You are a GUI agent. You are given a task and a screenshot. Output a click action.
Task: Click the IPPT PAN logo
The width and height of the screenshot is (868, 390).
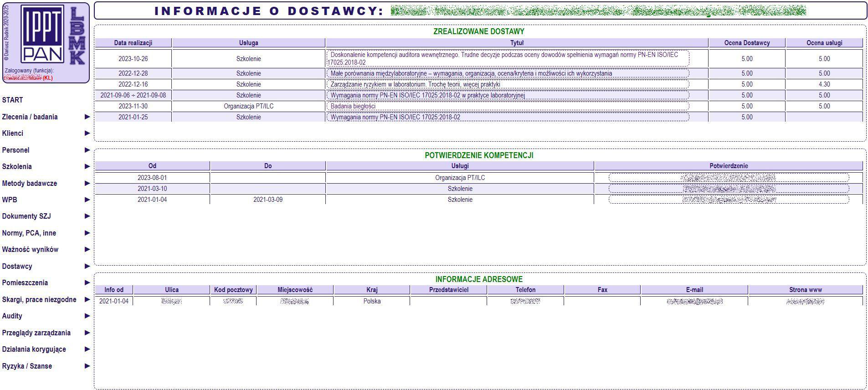[x=43, y=35]
